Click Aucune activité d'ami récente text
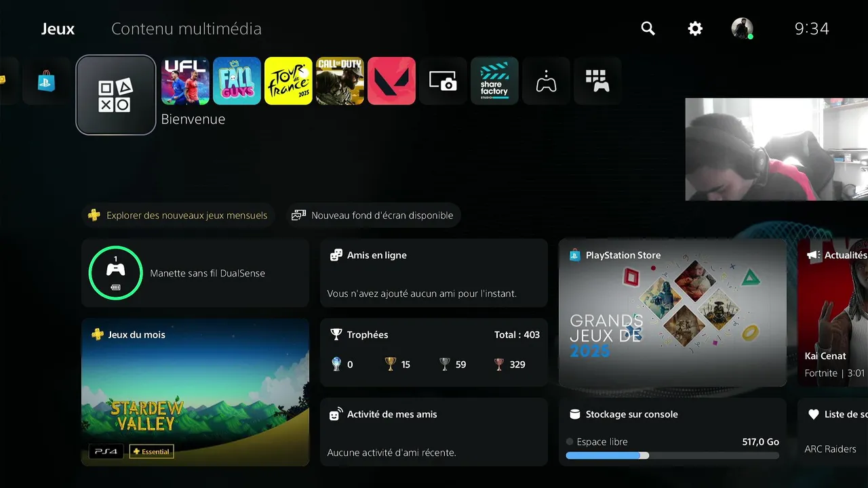The height and width of the screenshot is (488, 868). (391, 452)
